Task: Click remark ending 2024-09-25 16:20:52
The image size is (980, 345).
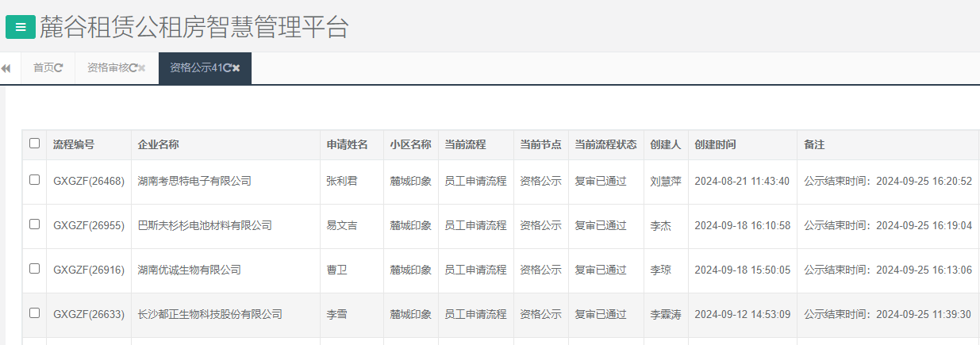Action: (888, 182)
